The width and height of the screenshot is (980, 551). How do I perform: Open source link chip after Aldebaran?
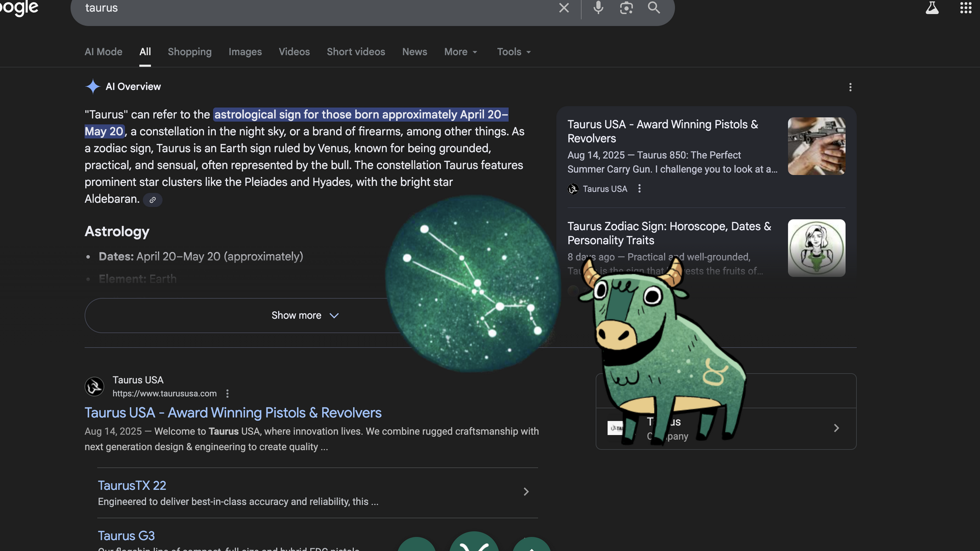coord(152,200)
